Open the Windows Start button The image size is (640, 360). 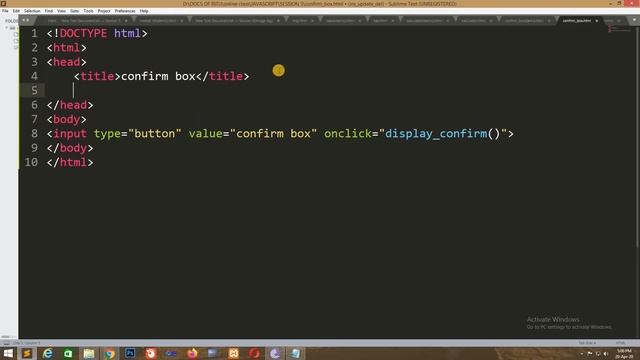coord(8,353)
